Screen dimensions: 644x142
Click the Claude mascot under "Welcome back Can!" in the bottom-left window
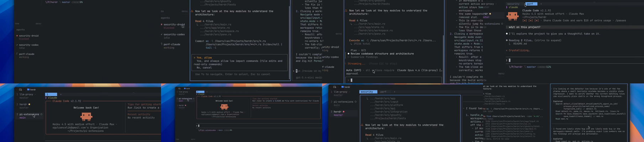tap(86, 116)
